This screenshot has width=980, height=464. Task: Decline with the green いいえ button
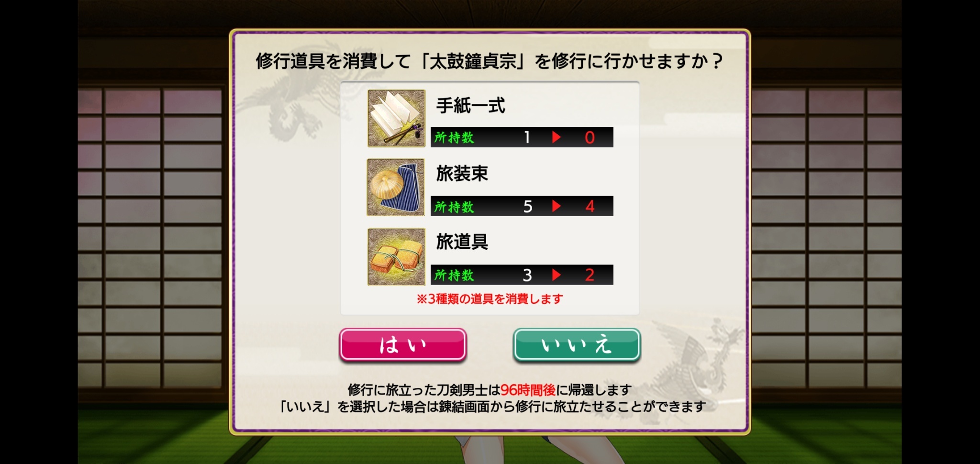[577, 344]
